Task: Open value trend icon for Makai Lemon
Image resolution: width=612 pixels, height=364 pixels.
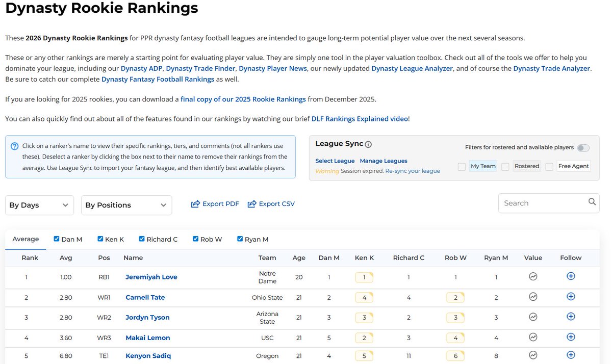Action: point(533,337)
